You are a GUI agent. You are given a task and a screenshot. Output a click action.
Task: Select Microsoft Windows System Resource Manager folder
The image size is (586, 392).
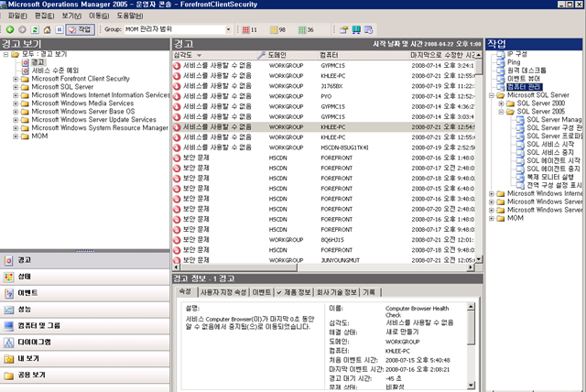click(100, 128)
